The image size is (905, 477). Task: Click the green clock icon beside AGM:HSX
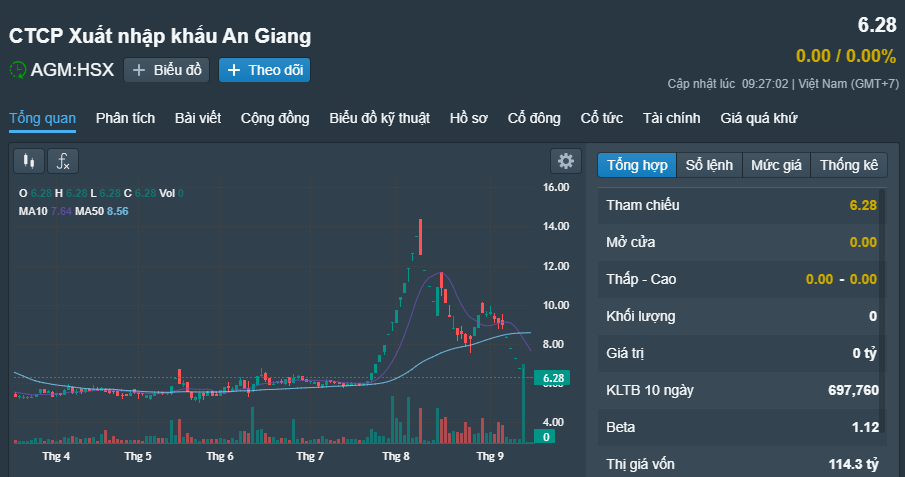pos(18,70)
